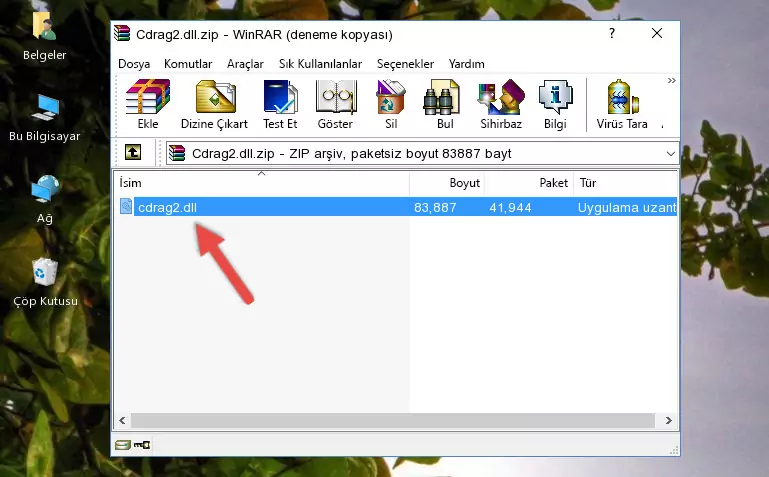Click the cdrag2.dll file icon
The width and height of the screenshot is (769, 477).
[126, 206]
